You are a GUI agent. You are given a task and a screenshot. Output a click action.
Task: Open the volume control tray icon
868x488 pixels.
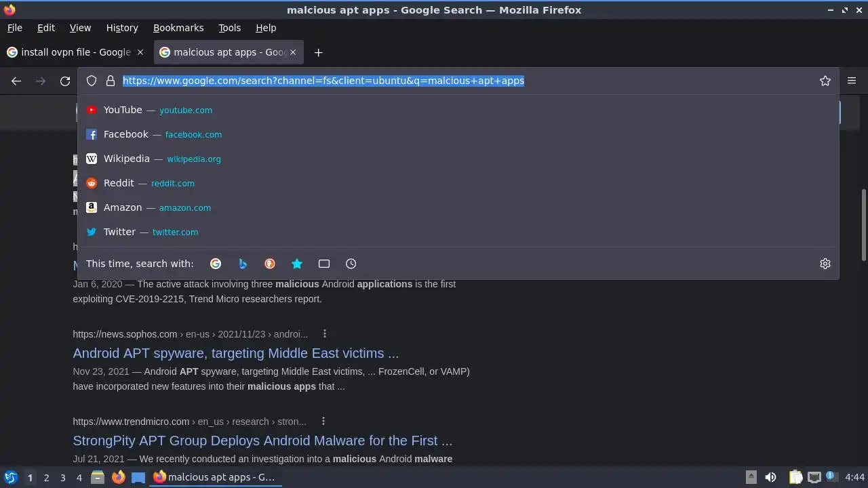pos(770,477)
